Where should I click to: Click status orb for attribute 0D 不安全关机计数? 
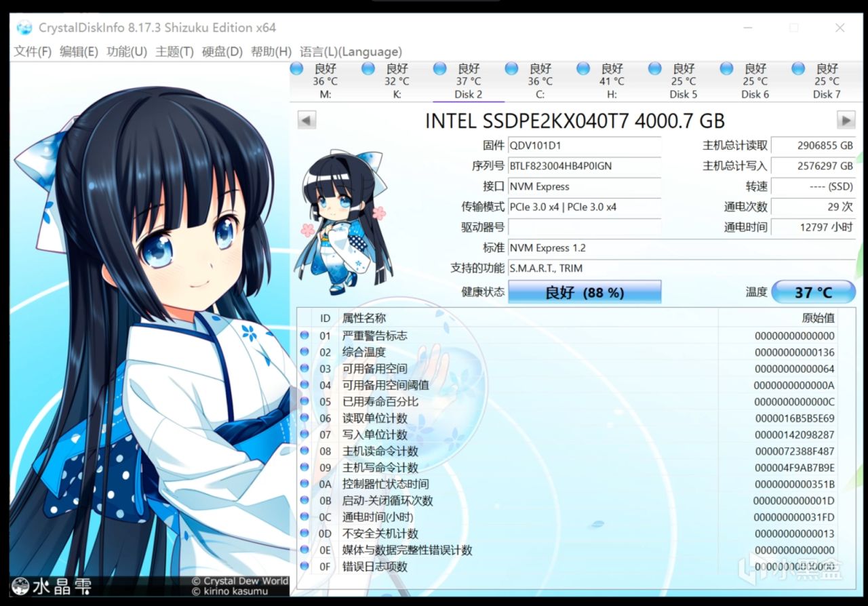(x=304, y=533)
